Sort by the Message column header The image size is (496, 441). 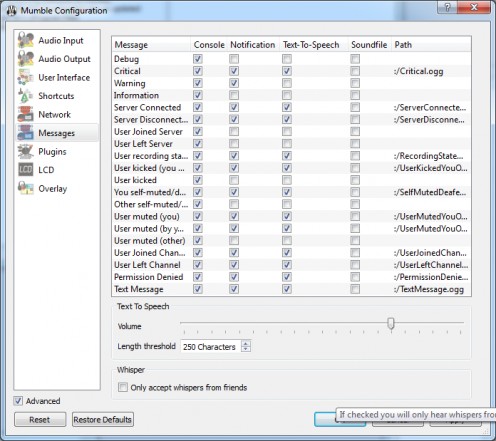(151, 45)
